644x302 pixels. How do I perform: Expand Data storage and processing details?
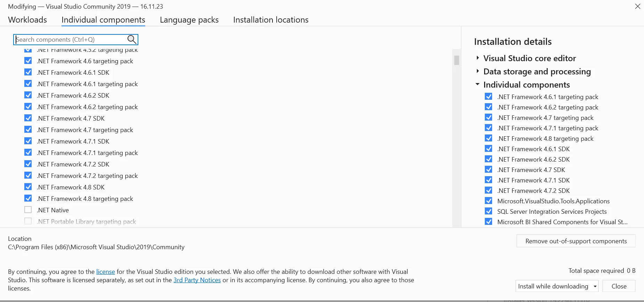478,71
